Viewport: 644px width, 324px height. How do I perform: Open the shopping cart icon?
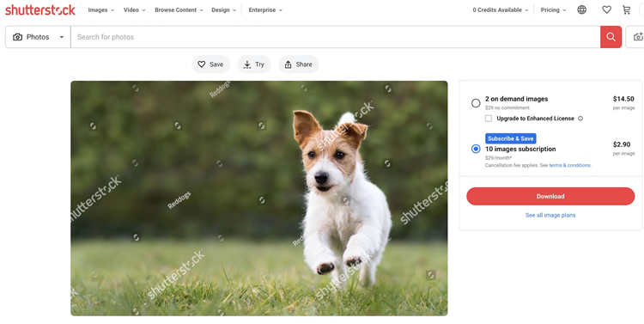[626, 9]
